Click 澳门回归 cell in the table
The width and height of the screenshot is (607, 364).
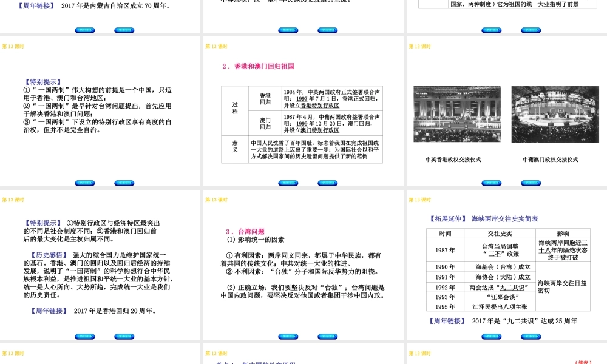tap(265, 123)
